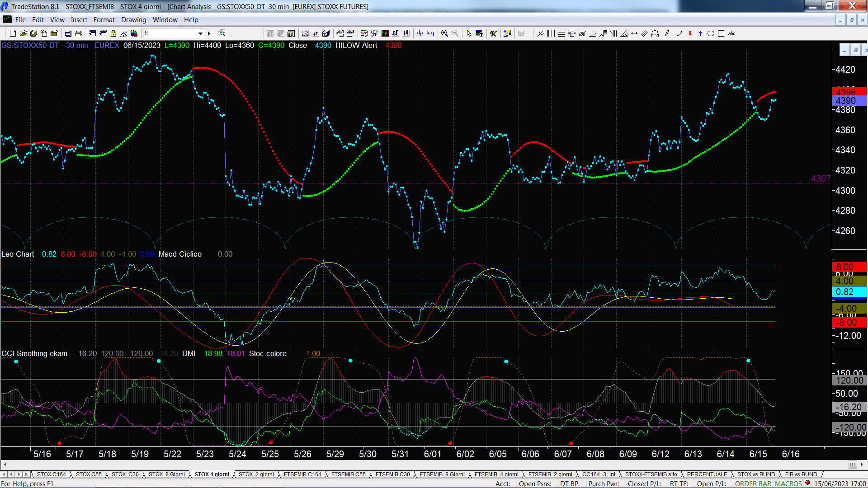Click the arrow next to workspace box
The image size is (868, 488).
(x=209, y=33)
